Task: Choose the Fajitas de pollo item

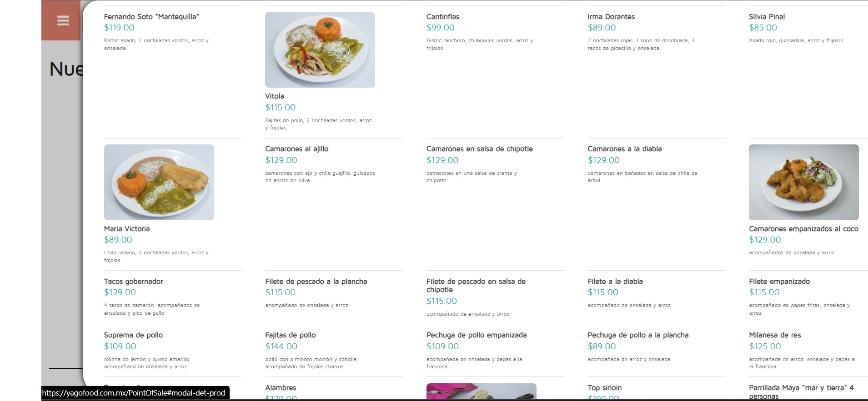Action: pos(290,335)
